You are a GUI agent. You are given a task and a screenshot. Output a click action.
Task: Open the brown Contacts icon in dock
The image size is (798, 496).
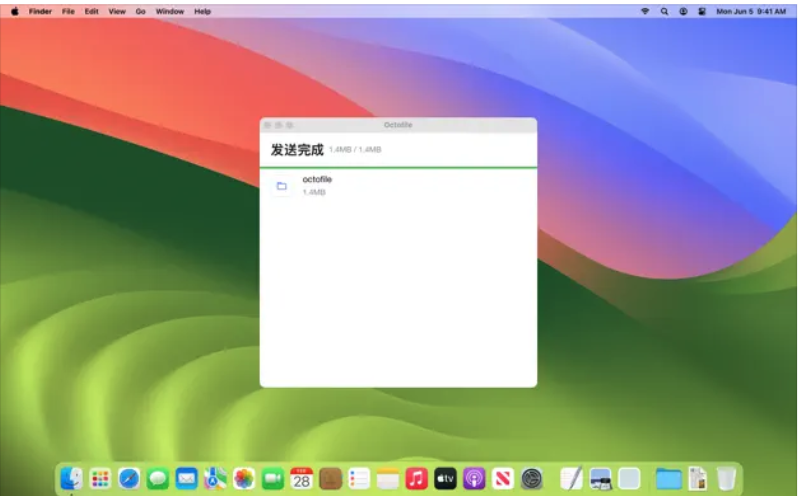[x=330, y=478]
